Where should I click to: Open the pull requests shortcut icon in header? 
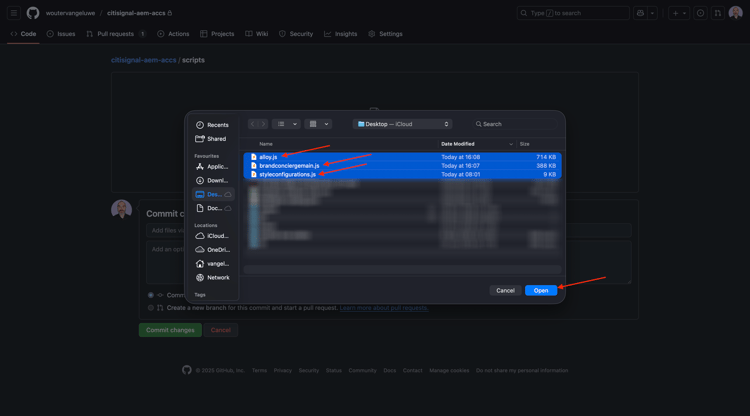point(717,13)
